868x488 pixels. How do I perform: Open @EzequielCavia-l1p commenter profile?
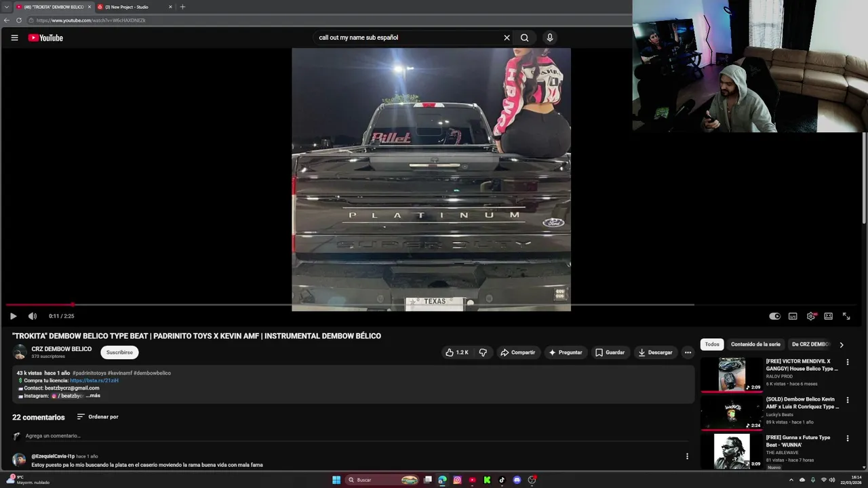(53, 456)
